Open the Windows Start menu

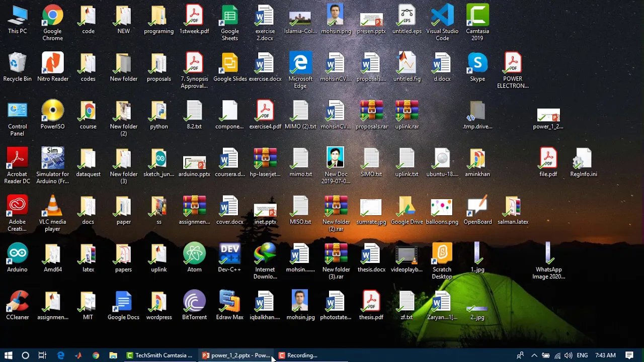[x=8, y=355]
